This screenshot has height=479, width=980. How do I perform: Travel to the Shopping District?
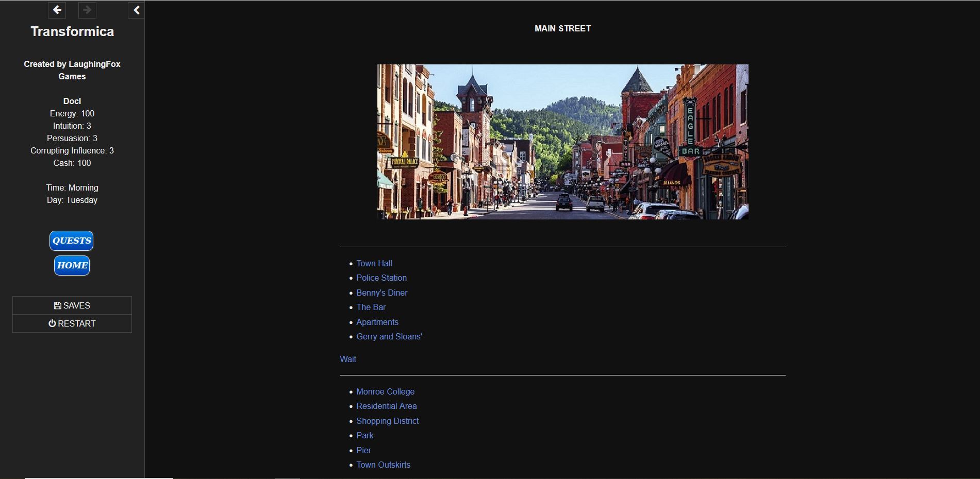[387, 421]
